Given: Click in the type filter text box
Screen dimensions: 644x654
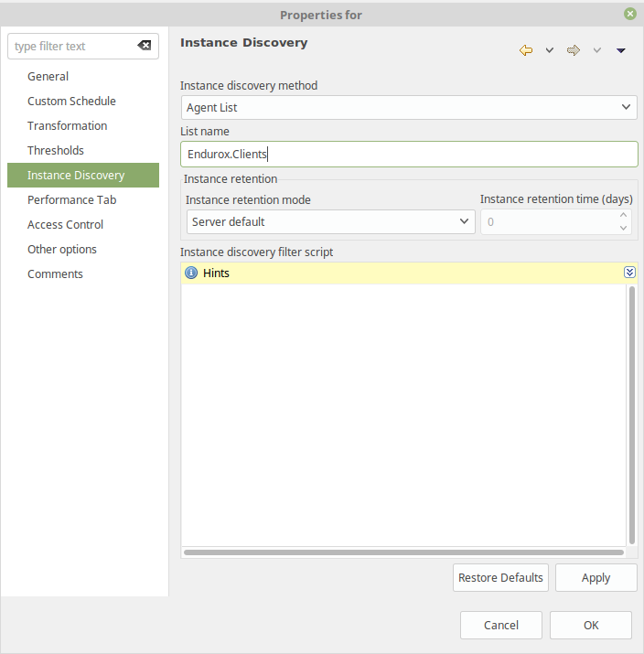Looking at the screenshot, I should tap(73, 47).
